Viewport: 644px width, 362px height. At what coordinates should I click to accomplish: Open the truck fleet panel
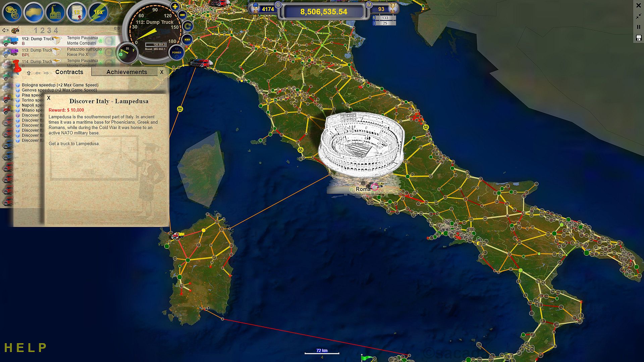coord(34,12)
